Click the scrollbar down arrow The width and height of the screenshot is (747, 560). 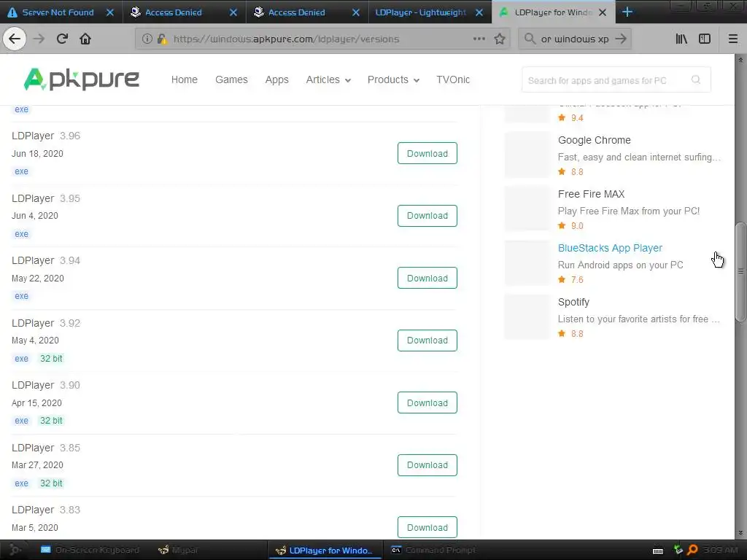click(740, 534)
